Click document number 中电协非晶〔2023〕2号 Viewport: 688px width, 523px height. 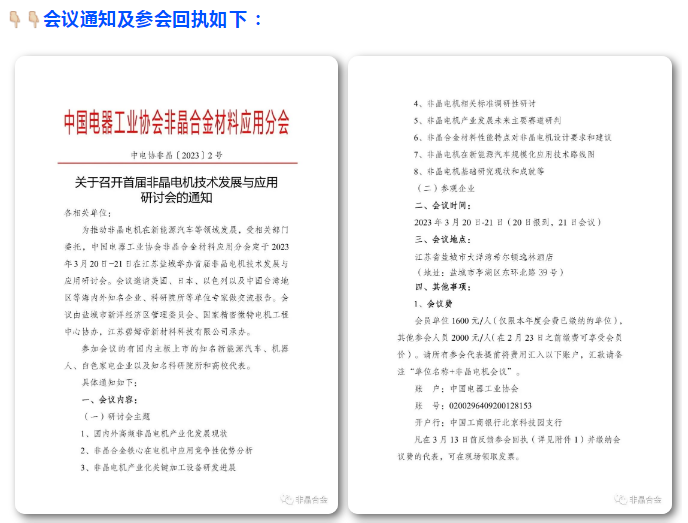[x=176, y=155]
